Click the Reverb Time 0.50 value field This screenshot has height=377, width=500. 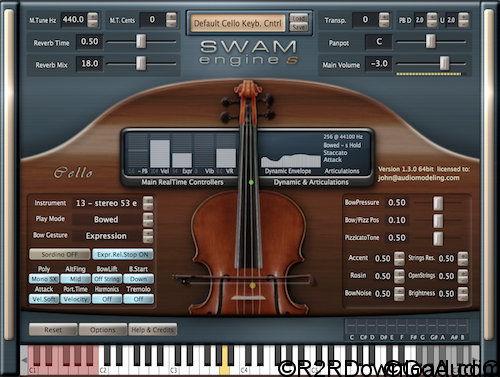[89, 42]
